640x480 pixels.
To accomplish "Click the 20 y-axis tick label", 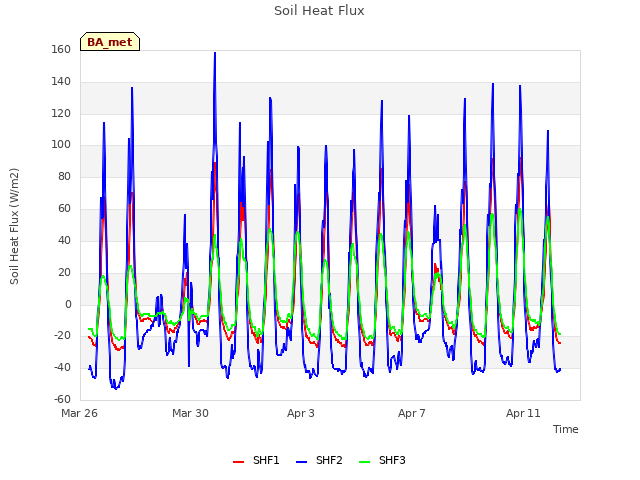I will click(x=64, y=272).
